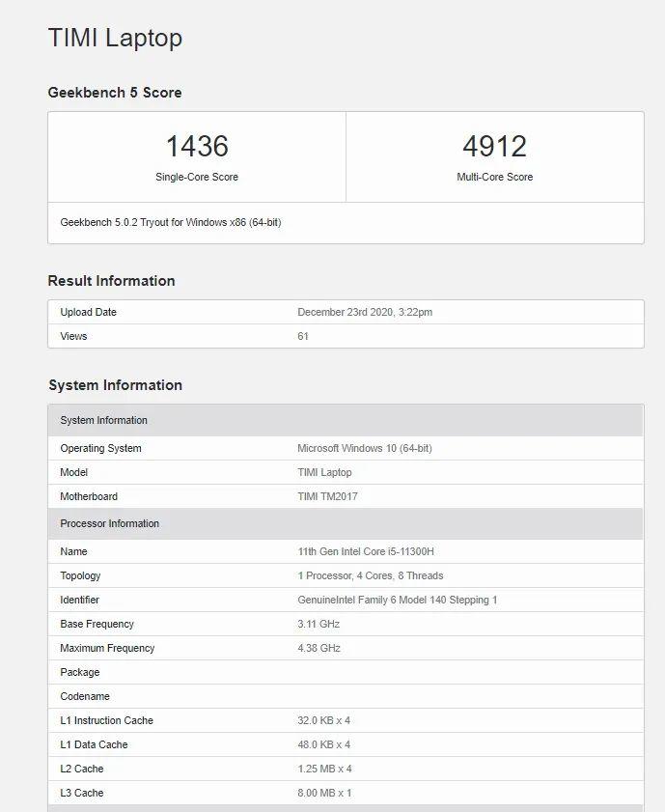Click the Result Information heading

pyautogui.click(x=111, y=281)
